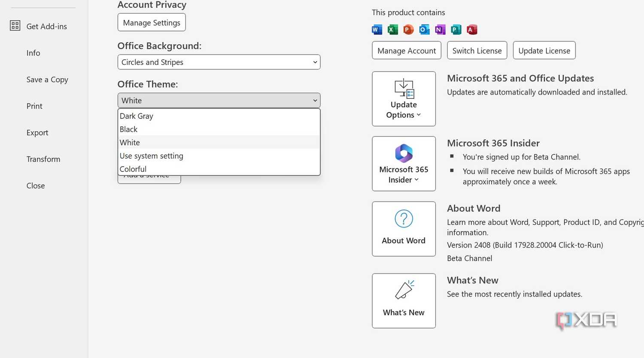Select Transform in the sidebar
The image size is (644, 358).
[x=43, y=159]
